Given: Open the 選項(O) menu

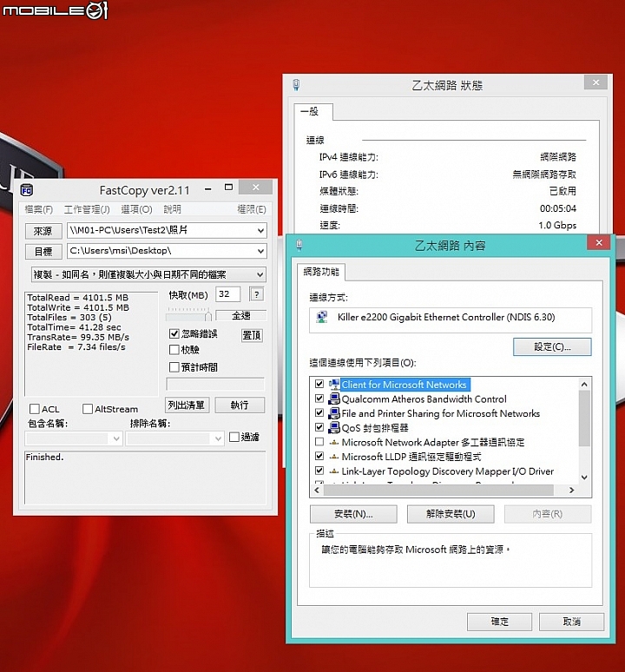Looking at the screenshot, I should pyautogui.click(x=136, y=209).
